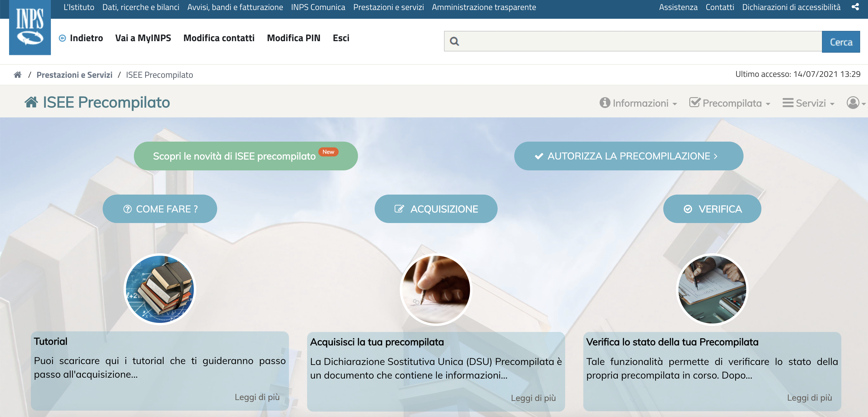Click Leggi di più in Acquisisci card
The image size is (868, 417).
(x=533, y=398)
